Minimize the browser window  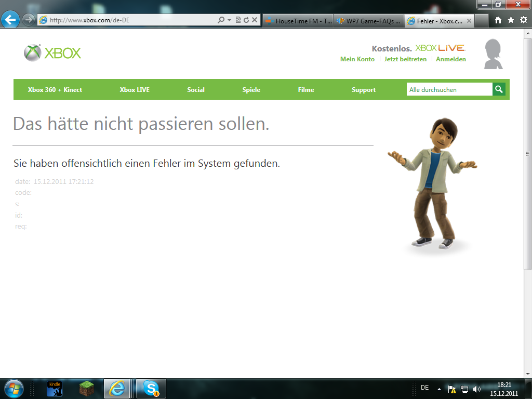click(485, 4)
